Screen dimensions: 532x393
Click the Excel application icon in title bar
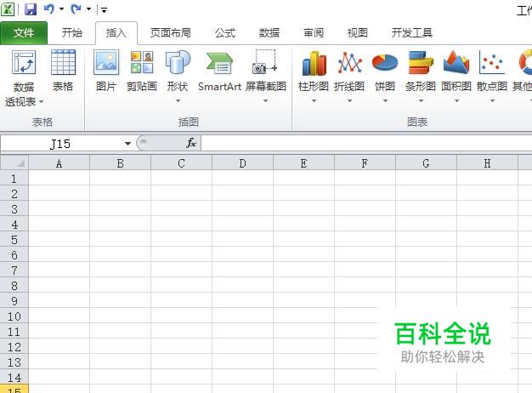8,9
